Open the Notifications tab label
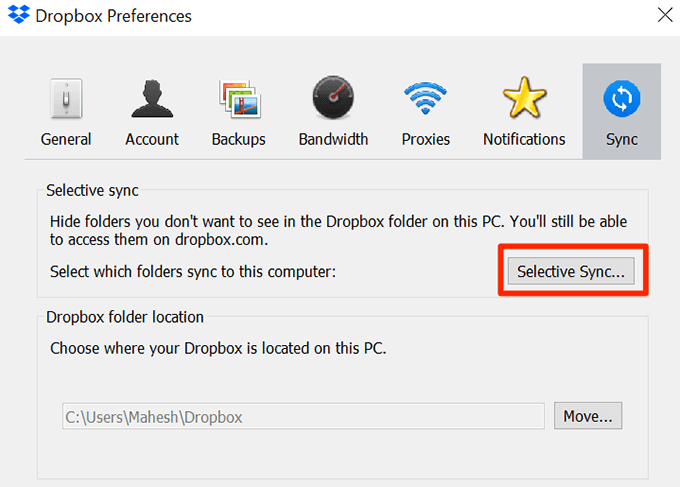The height and width of the screenshot is (487, 680). pyautogui.click(x=524, y=139)
